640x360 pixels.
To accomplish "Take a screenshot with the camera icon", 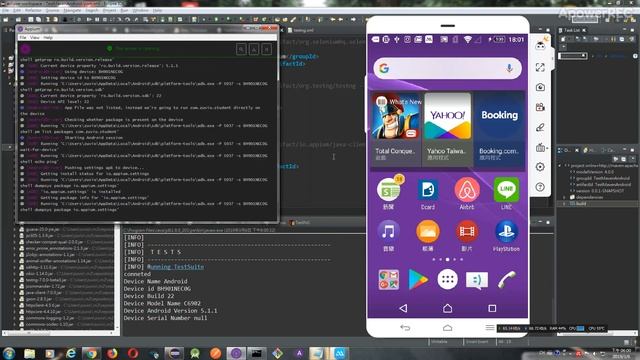I will (540, 87).
